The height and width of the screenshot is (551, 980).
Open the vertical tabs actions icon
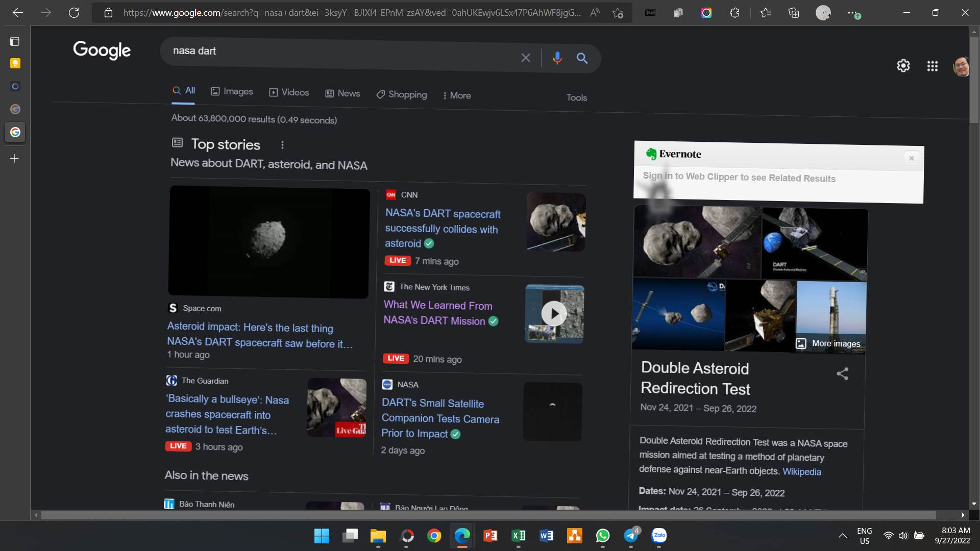pyautogui.click(x=15, y=41)
